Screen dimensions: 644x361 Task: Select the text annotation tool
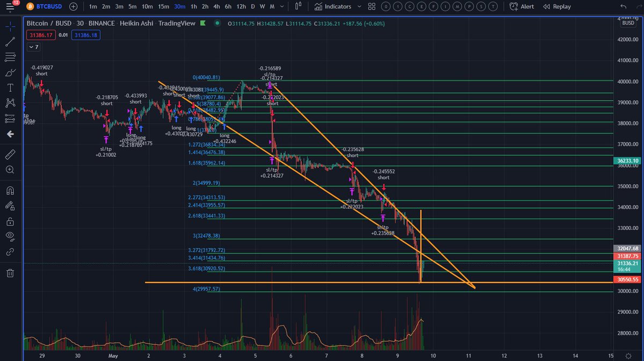coord(10,88)
